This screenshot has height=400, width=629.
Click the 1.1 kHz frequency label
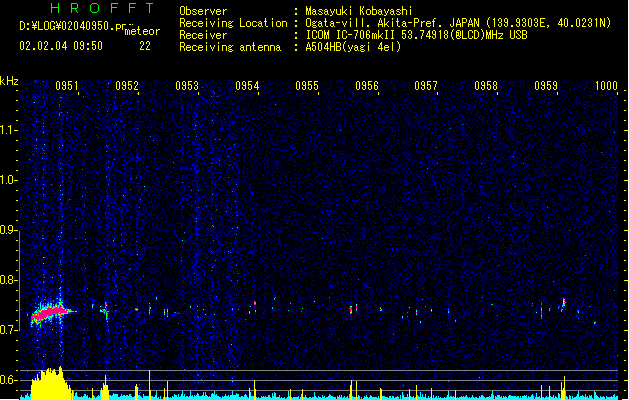pos(8,130)
